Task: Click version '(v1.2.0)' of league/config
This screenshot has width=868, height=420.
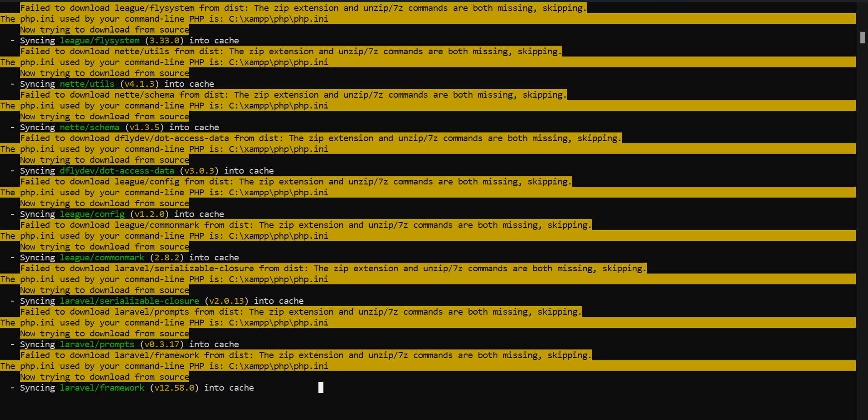Action: coord(150,214)
